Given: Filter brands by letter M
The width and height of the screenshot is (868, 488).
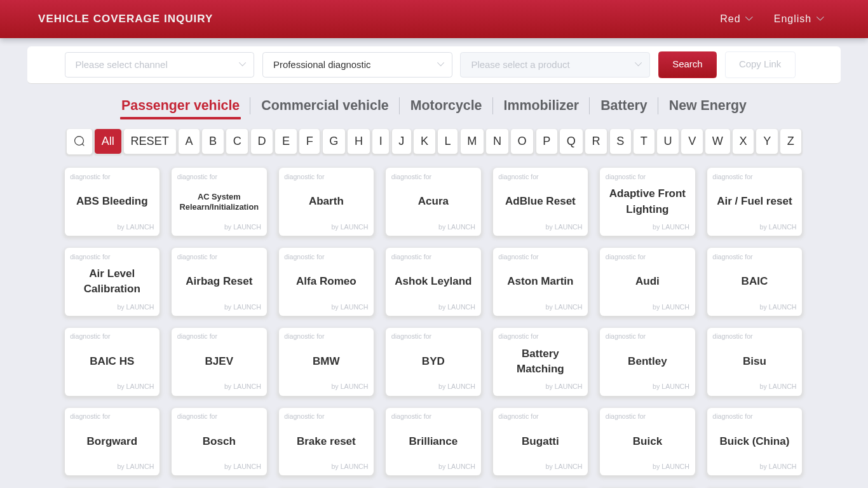Looking at the screenshot, I should pos(472,141).
